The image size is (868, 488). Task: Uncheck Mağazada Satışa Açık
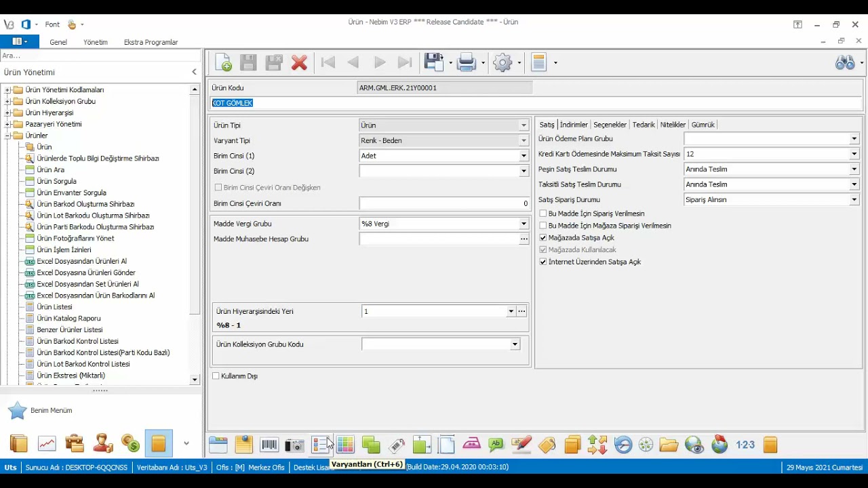tap(543, 238)
